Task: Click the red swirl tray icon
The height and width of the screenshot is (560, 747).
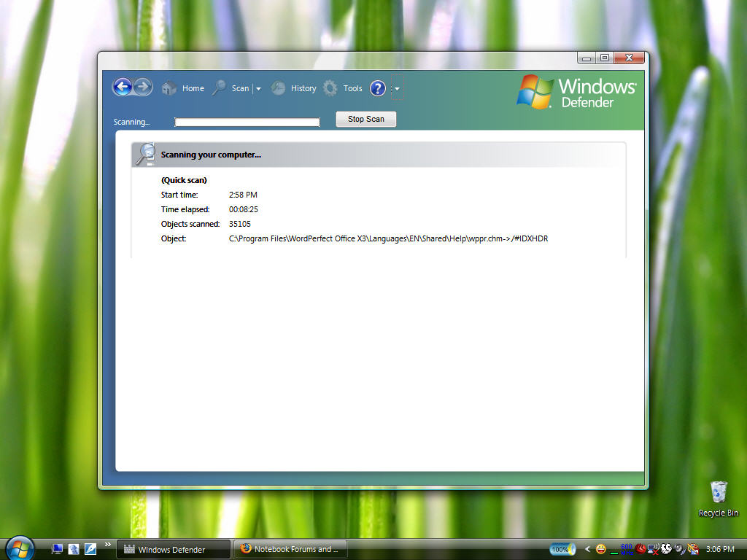Action: (x=640, y=549)
